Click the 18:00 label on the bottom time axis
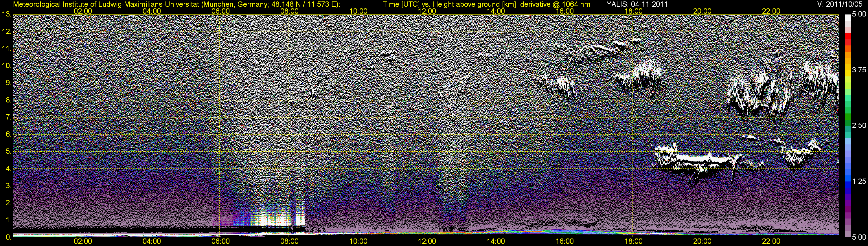Viewport: 868px width, 246px height. (633, 241)
